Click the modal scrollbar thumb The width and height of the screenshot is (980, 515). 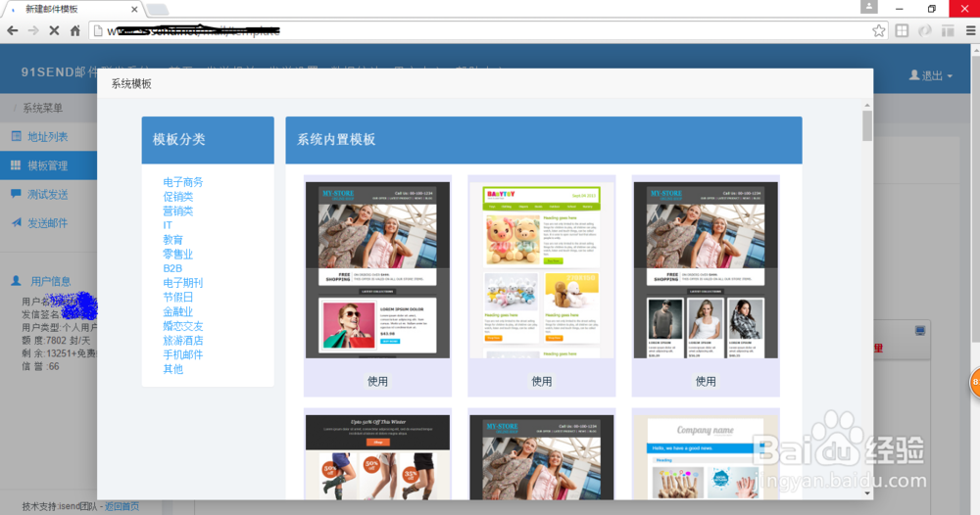[867, 126]
